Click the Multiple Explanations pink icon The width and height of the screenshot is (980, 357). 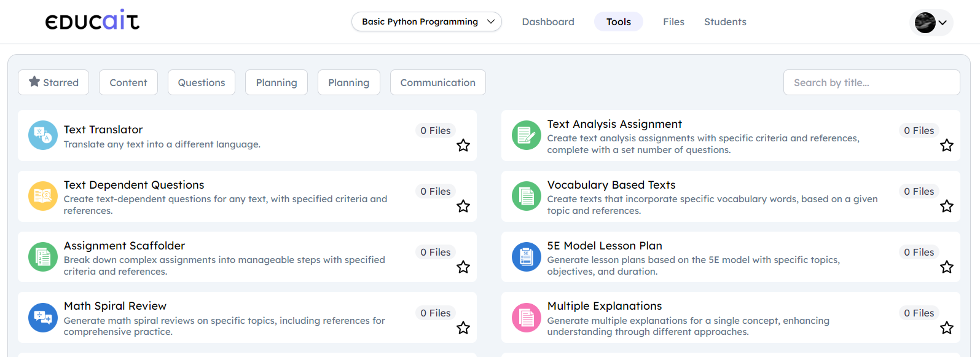(x=527, y=318)
